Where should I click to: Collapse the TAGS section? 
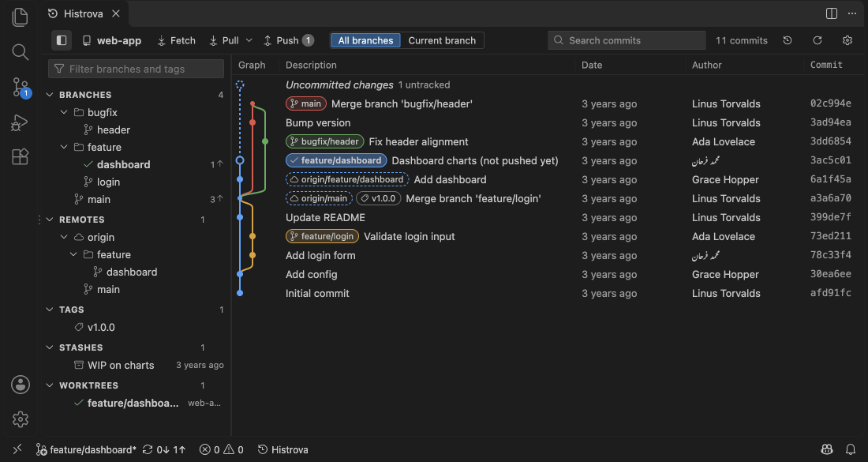137,310
